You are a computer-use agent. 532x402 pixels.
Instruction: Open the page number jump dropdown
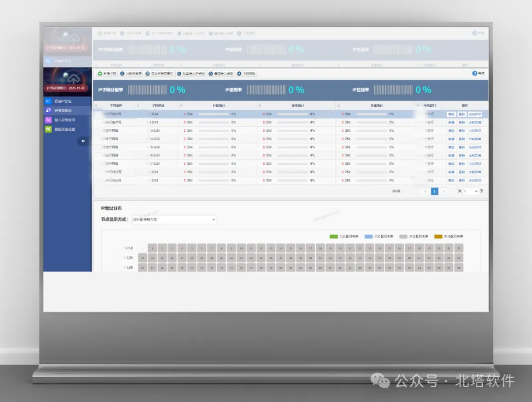(470, 191)
